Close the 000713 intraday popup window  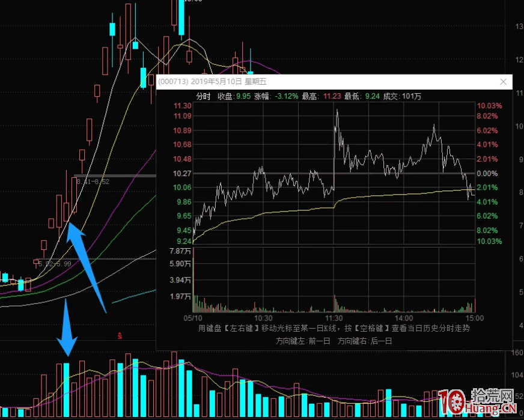pos(504,82)
